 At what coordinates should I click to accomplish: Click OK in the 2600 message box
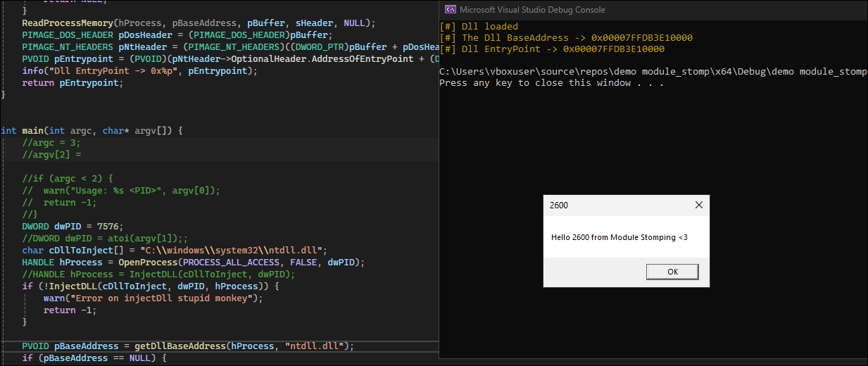[672, 272]
